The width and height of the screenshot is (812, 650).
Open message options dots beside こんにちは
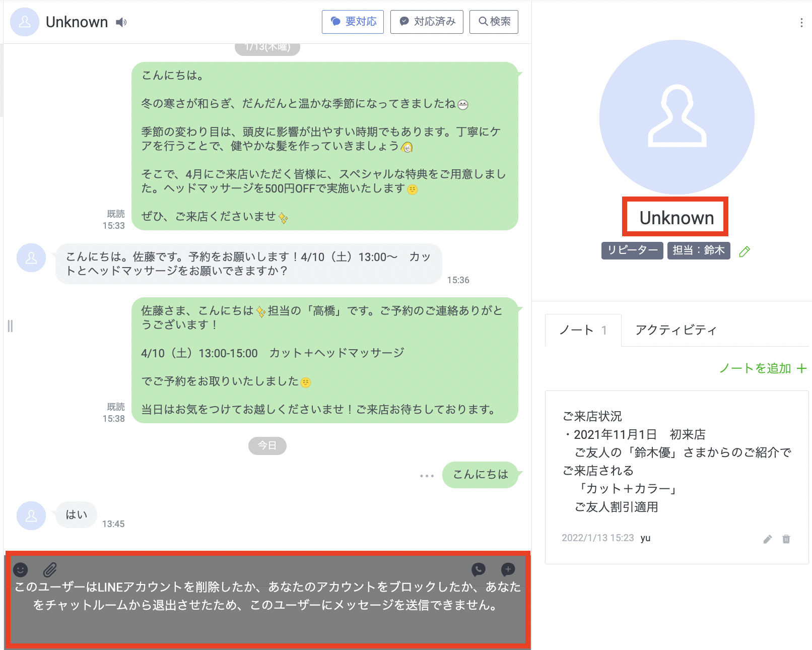[427, 476]
